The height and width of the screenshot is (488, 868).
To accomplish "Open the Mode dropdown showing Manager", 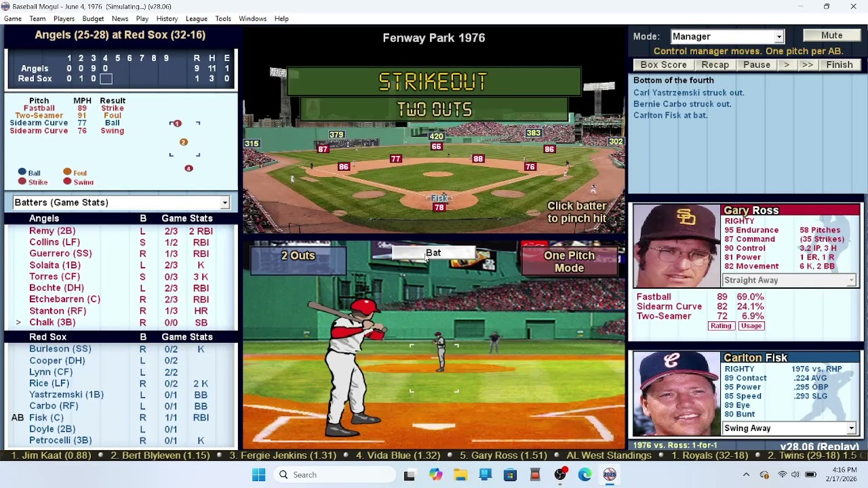I will (x=727, y=37).
